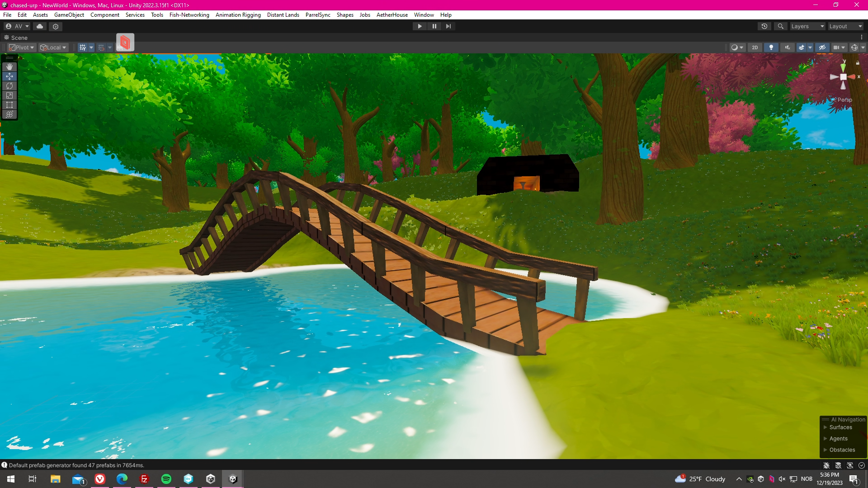Toggle 2D scene view mode
868x488 pixels.
coord(755,47)
